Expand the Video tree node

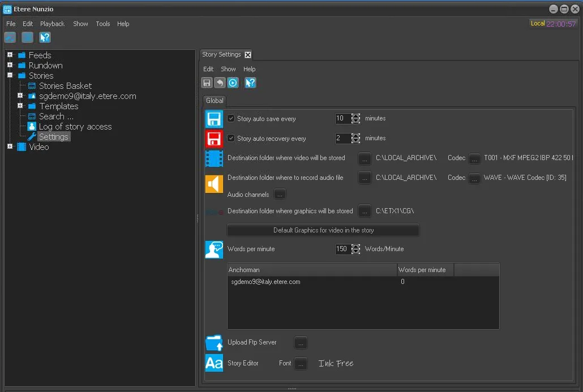point(10,147)
